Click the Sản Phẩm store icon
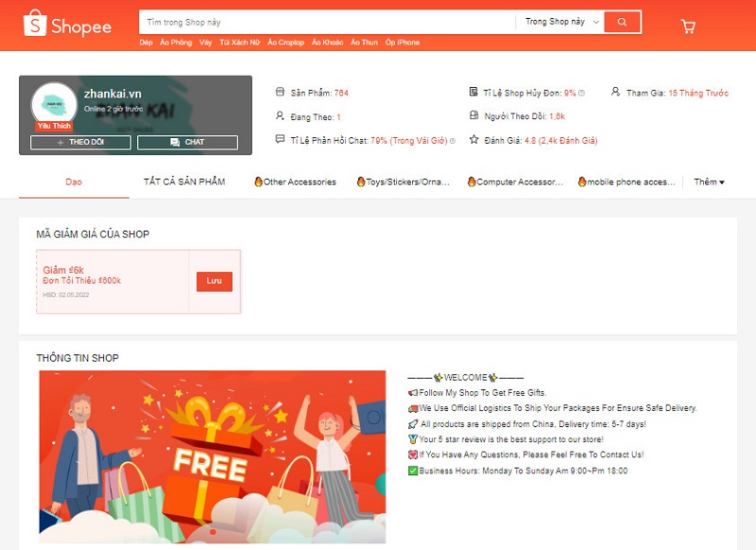Screen dimensions: 756x550 coord(280,93)
